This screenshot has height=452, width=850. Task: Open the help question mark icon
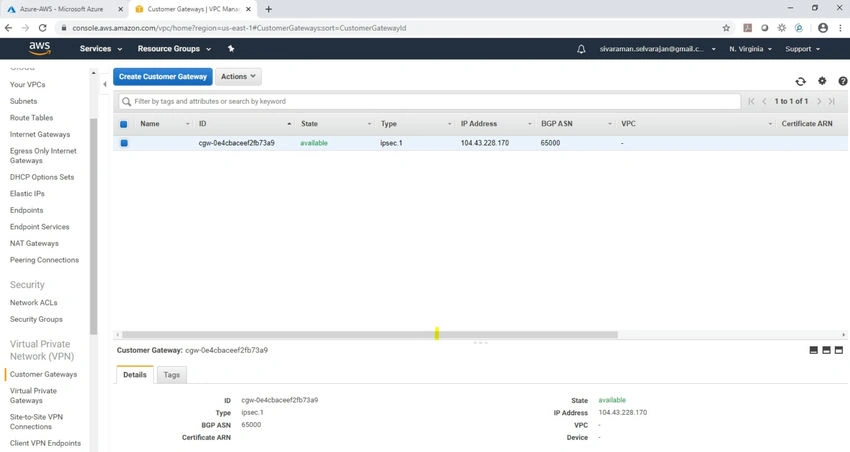(843, 81)
